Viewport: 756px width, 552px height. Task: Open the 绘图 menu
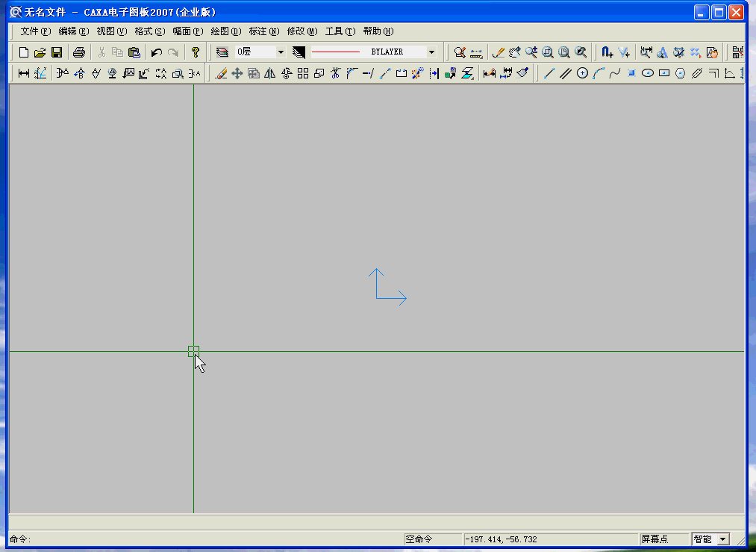[225, 31]
